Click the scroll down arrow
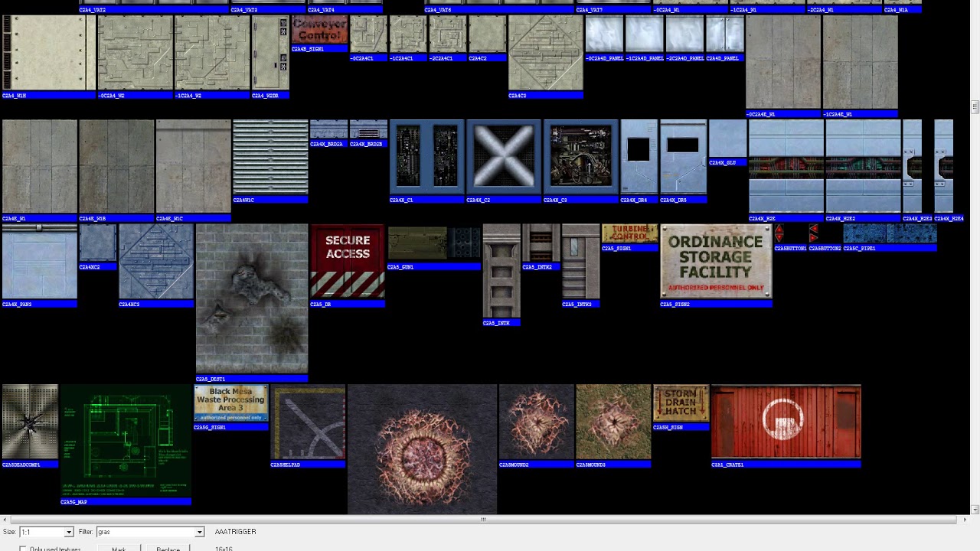The width and height of the screenshot is (980, 551). pyautogui.click(x=975, y=510)
